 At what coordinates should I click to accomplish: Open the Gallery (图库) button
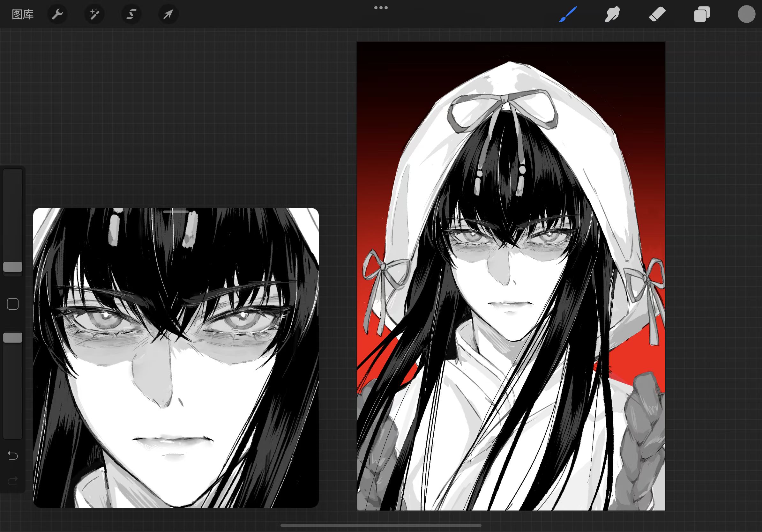[23, 14]
